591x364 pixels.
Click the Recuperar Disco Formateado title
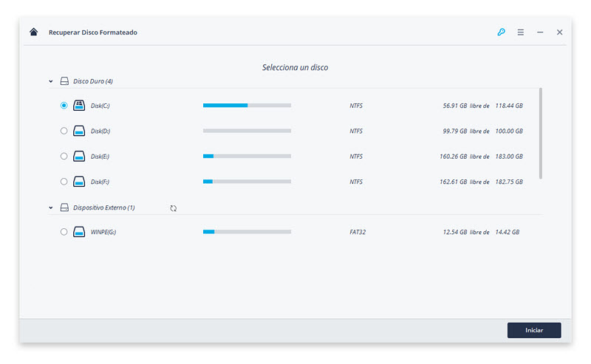93,32
